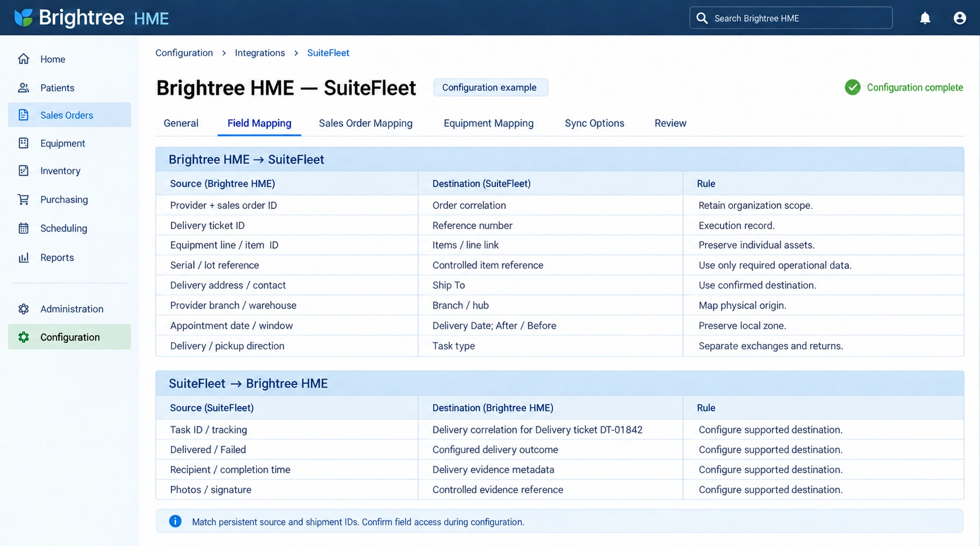Select 'Preserve local zone.' rule cell
Image resolution: width=980 pixels, height=546 pixels.
pos(824,325)
